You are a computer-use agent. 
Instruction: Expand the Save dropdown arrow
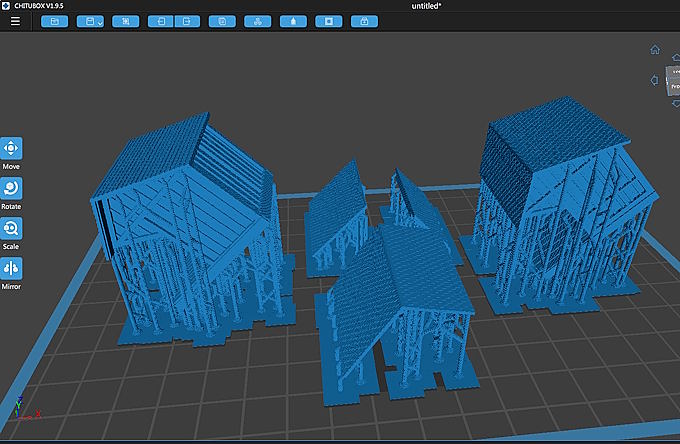pyautogui.click(x=100, y=22)
